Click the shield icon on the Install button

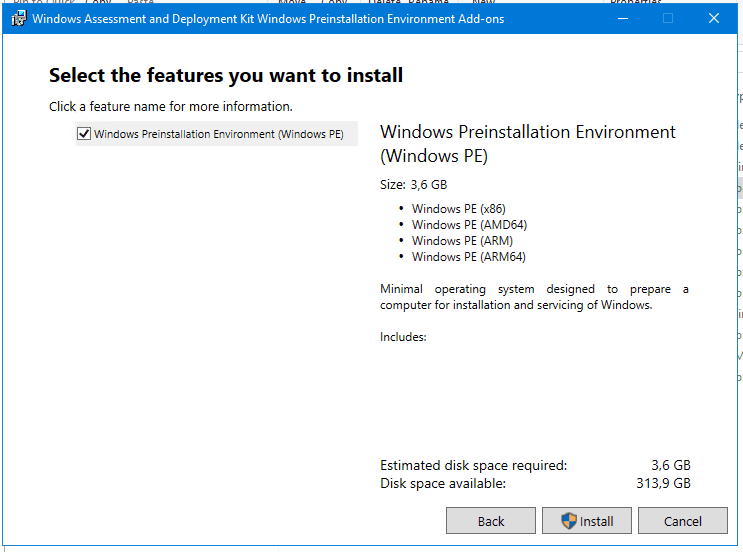[x=569, y=521]
